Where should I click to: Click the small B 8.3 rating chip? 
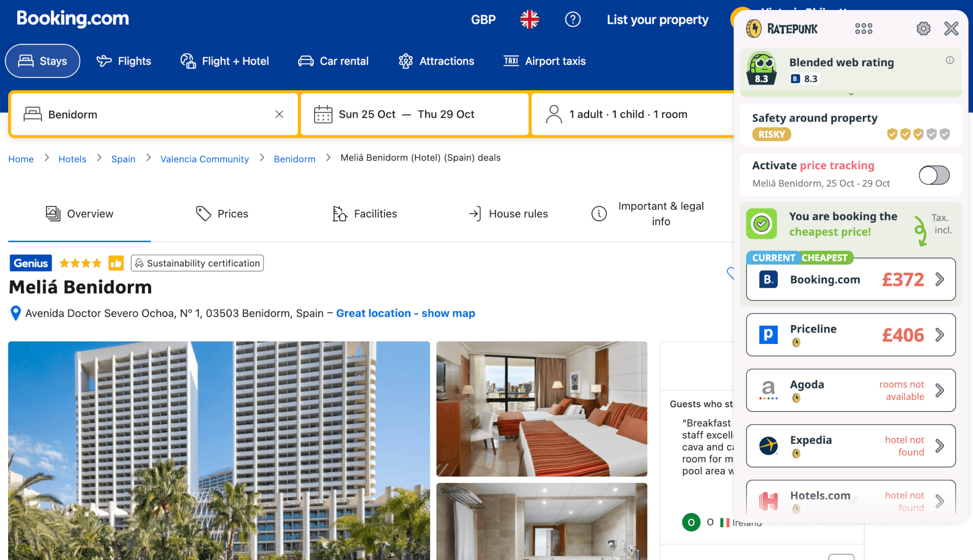[804, 79]
